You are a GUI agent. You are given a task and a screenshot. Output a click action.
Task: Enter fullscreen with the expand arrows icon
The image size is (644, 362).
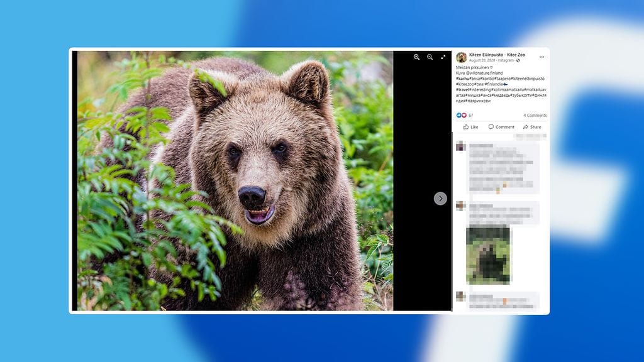(x=443, y=57)
